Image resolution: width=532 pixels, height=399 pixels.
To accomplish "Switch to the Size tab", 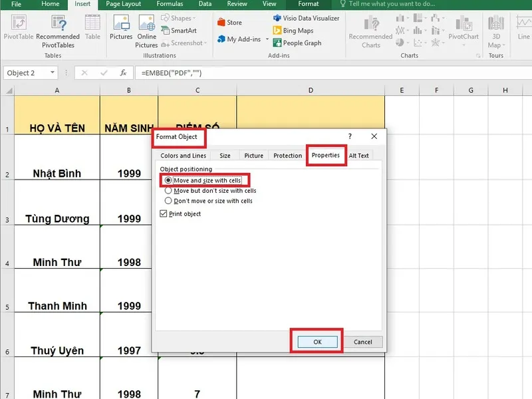I will point(225,156).
